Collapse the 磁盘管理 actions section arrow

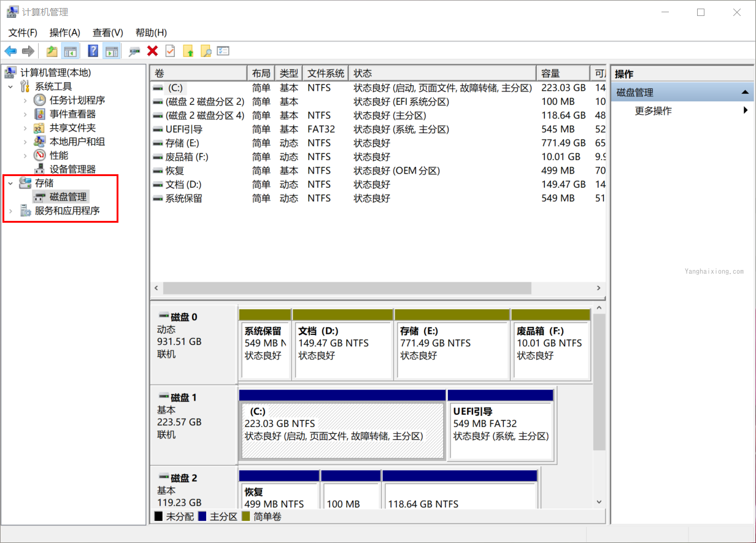click(745, 92)
